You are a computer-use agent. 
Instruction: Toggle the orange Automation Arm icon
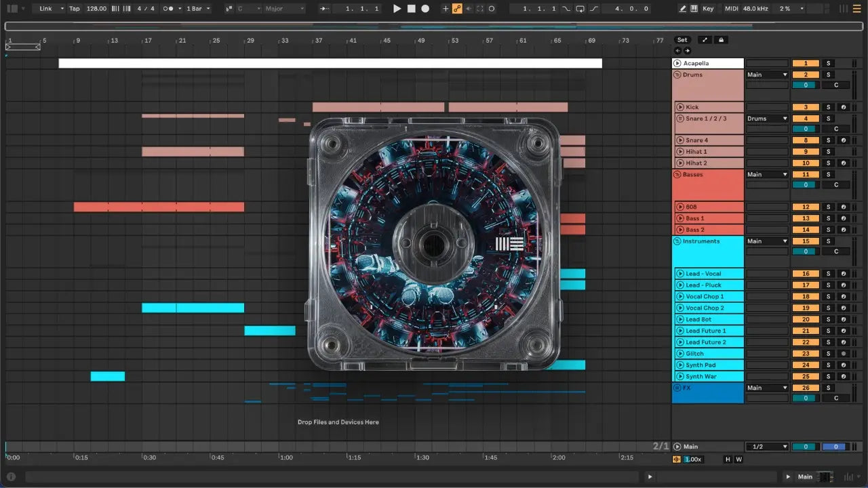click(x=457, y=9)
